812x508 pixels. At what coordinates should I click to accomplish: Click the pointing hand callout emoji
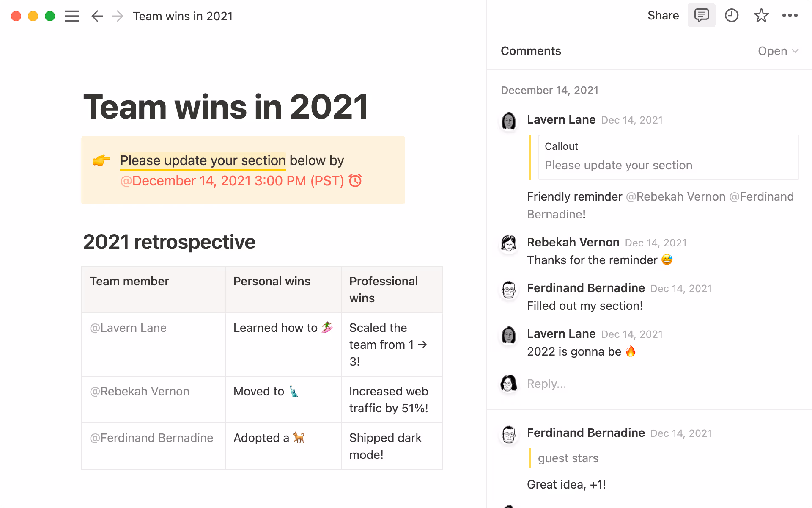(101, 160)
